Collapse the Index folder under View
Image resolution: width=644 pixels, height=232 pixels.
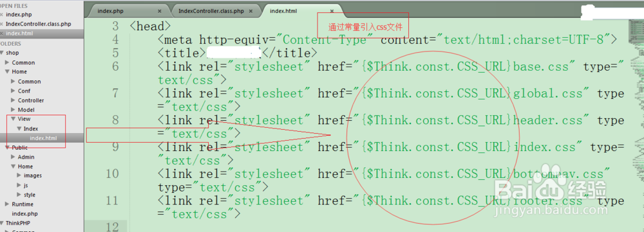coord(19,129)
